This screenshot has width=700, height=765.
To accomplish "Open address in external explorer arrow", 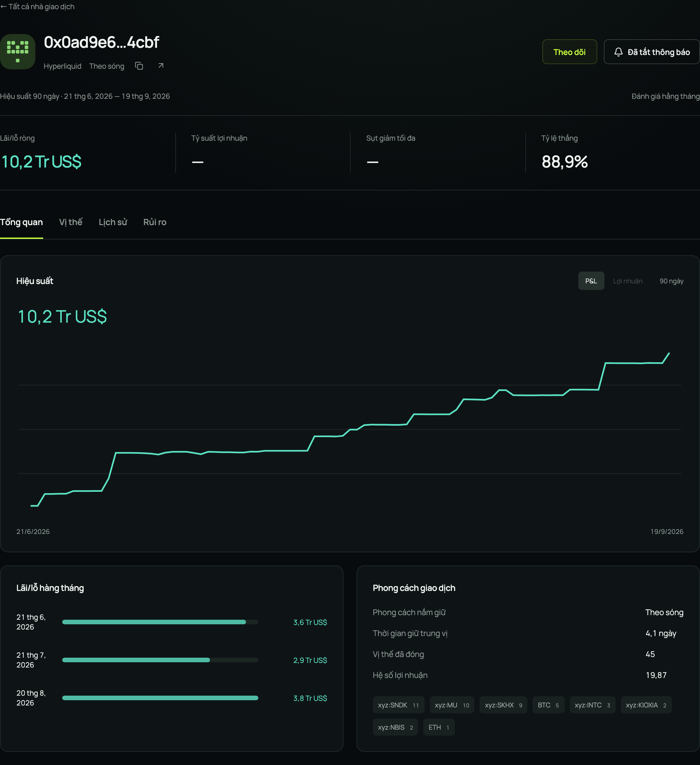I will 161,66.
